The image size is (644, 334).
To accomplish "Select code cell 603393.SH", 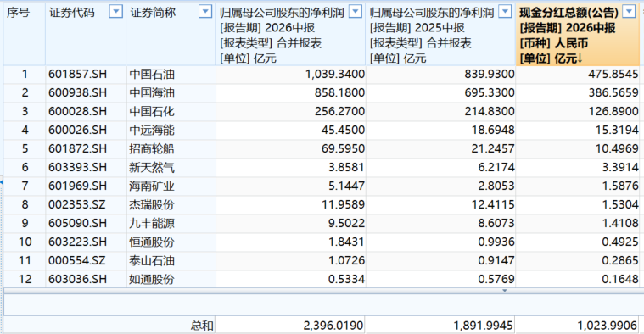I will [x=77, y=167].
